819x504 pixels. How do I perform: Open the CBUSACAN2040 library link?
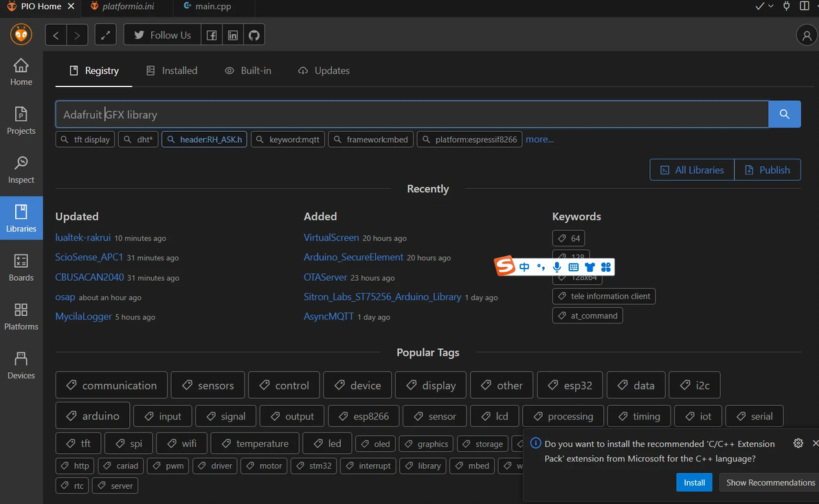90,277
